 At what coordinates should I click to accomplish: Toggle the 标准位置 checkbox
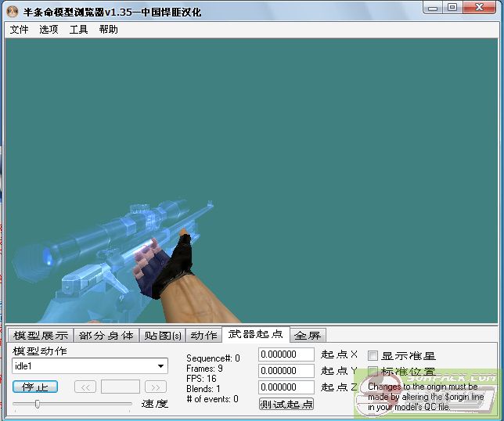coord(373,372)
